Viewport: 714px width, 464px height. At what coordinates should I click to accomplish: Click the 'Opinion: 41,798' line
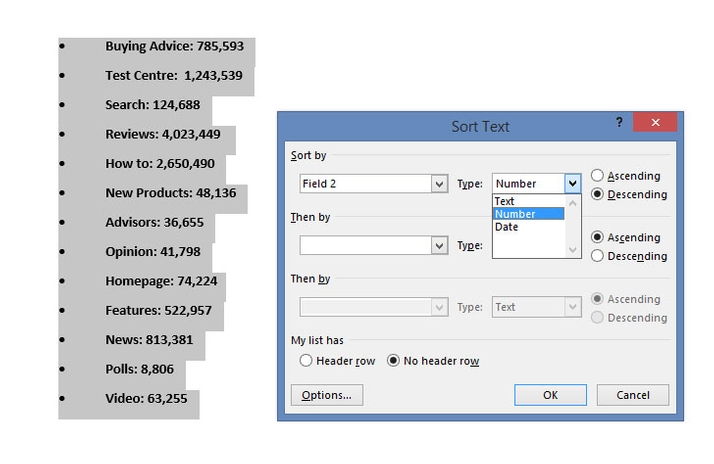(153, 252)
